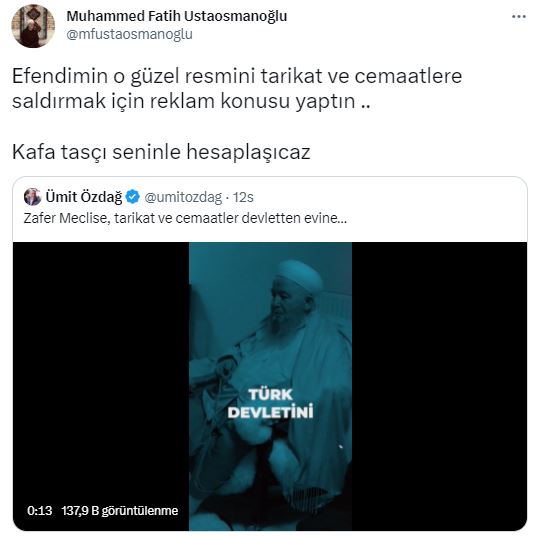Click the 12s timestamp on quoted tweet

point(243,197)
